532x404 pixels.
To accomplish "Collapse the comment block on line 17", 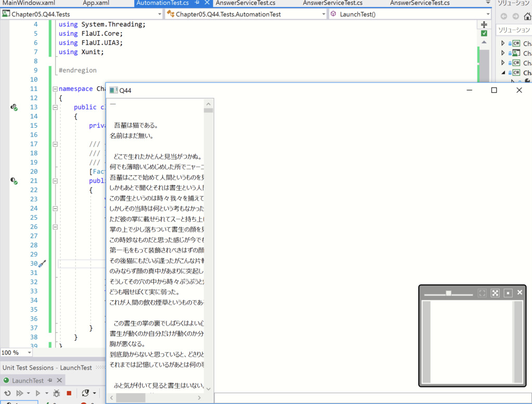I will coord(55,144).
